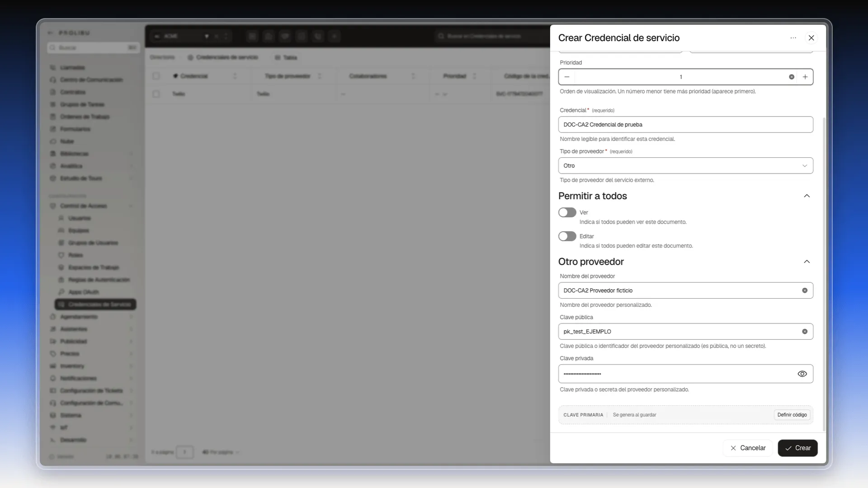
Task: Collapse the Otro proveedor section
Action: [807, 262]
